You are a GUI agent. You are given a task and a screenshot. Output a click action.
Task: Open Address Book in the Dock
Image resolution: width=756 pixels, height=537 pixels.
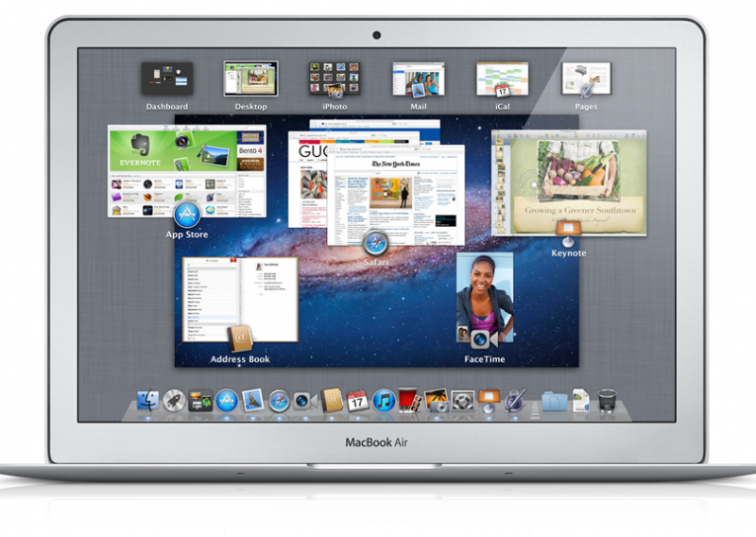[332, 400]
